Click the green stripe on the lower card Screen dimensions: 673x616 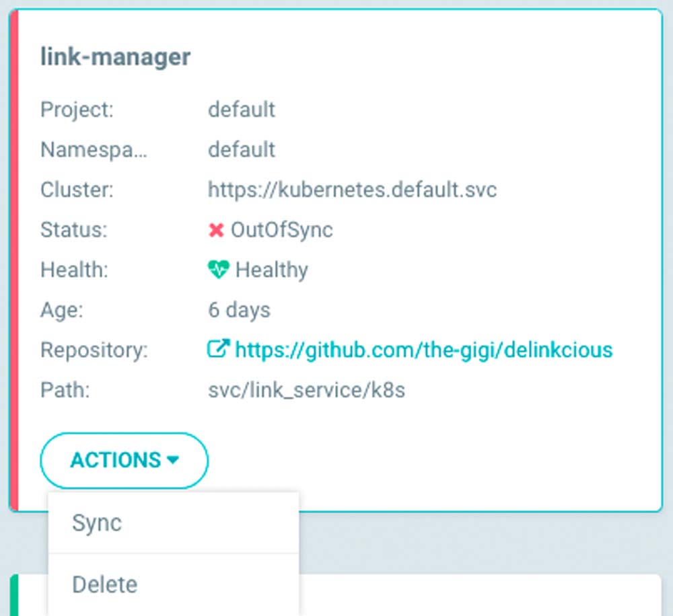tap(14, 595)
